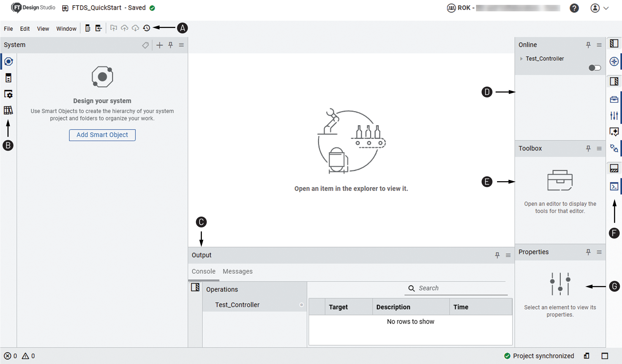Open the Toolbox briefcase icon on right sidebar
The width and height of the screenshot is (622, 364).
614,99
